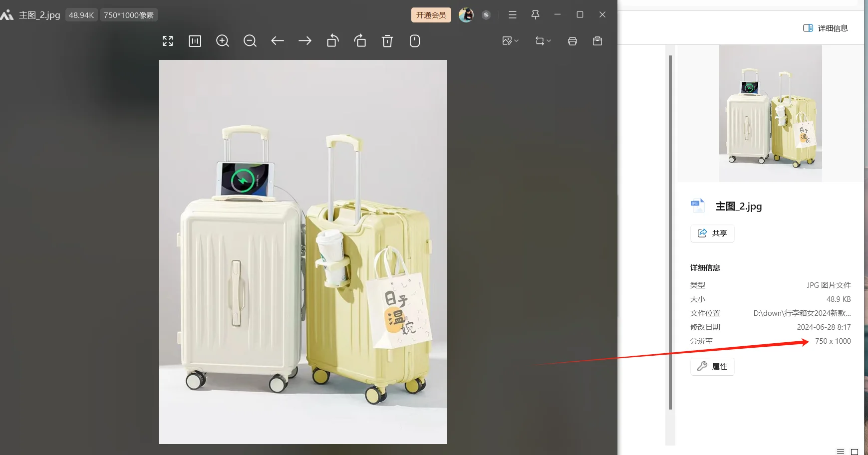
Task: Expand the format conversion dropdown
Action: [542, 40]
